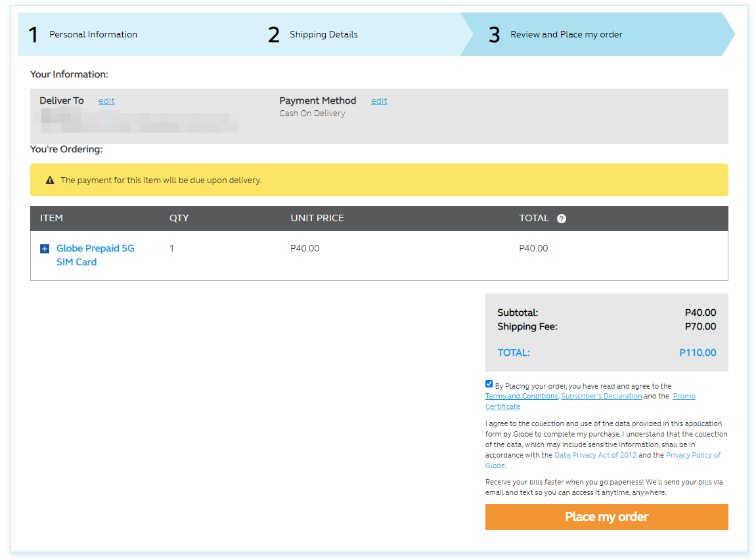Click the Subtotal P40.00 amount
The width and height of the screenshot is (756, 560).
700,312
